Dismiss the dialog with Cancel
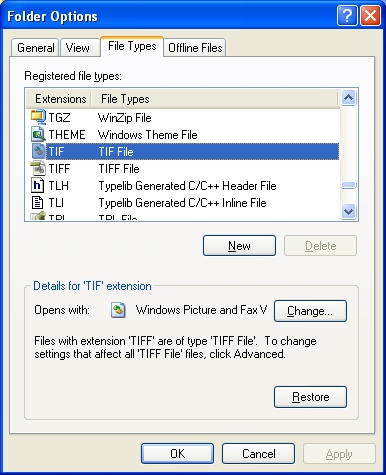The height and width of the screenshot is (475, 386). [258, 454]
